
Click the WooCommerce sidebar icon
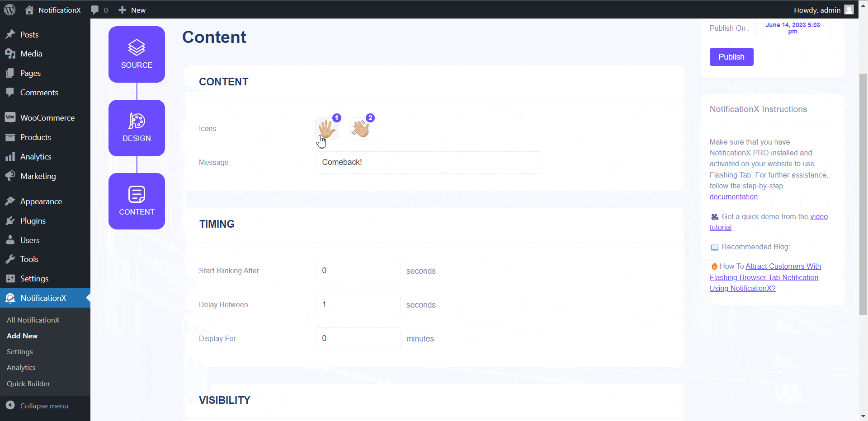coord(10,117)
